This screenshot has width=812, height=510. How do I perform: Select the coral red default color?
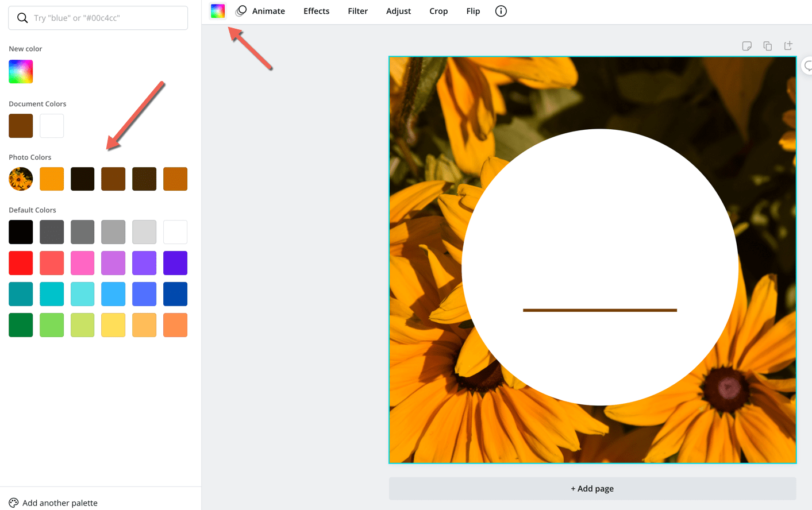[52, 263]
